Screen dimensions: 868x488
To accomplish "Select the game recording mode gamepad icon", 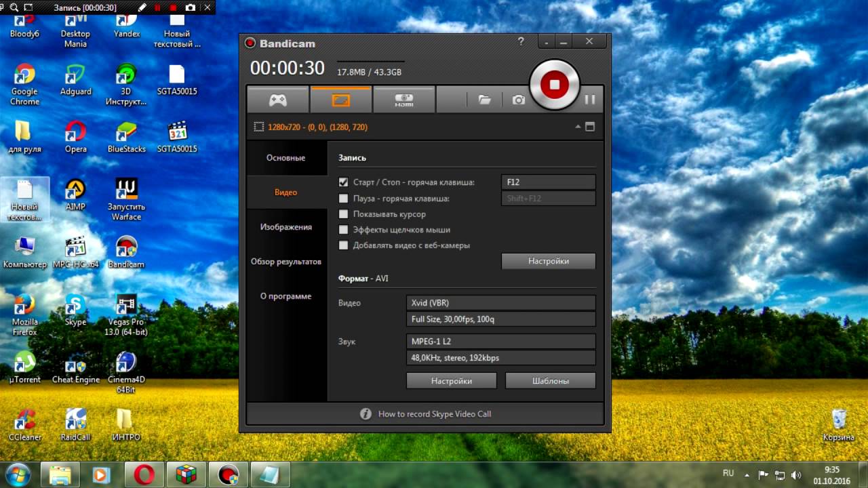I will tap(278, 100).
